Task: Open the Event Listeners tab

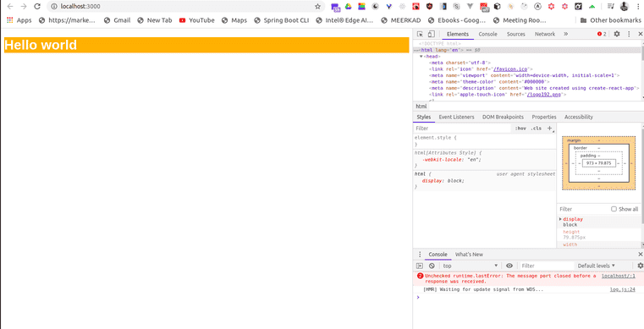Action: 456,117
